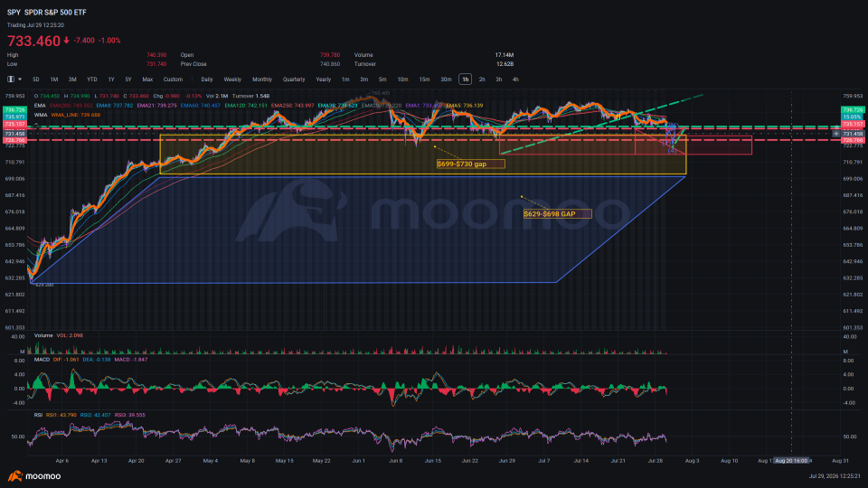Select the 5D range
Screen dimensions: 868x488
35,80
